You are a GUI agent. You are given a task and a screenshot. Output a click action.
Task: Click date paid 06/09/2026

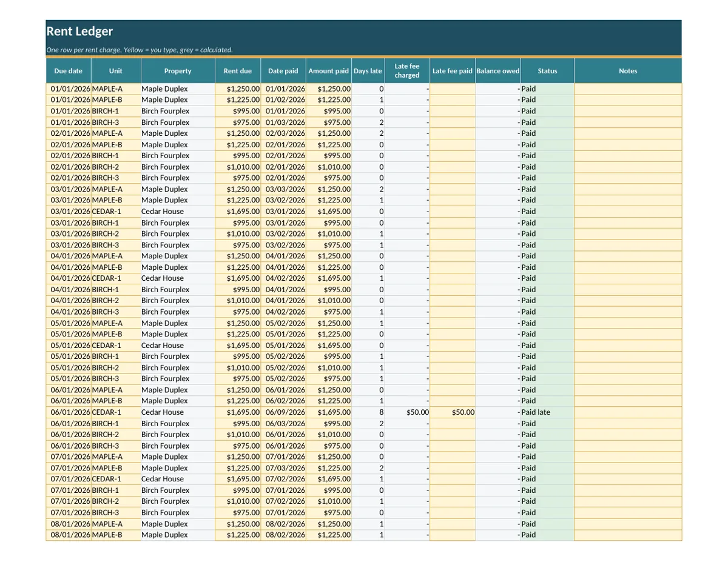click(283, 412)
